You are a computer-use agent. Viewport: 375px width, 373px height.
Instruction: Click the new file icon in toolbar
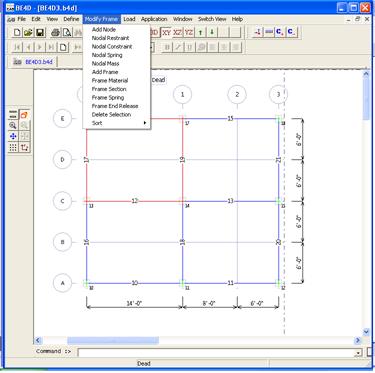tap(17, 32)
